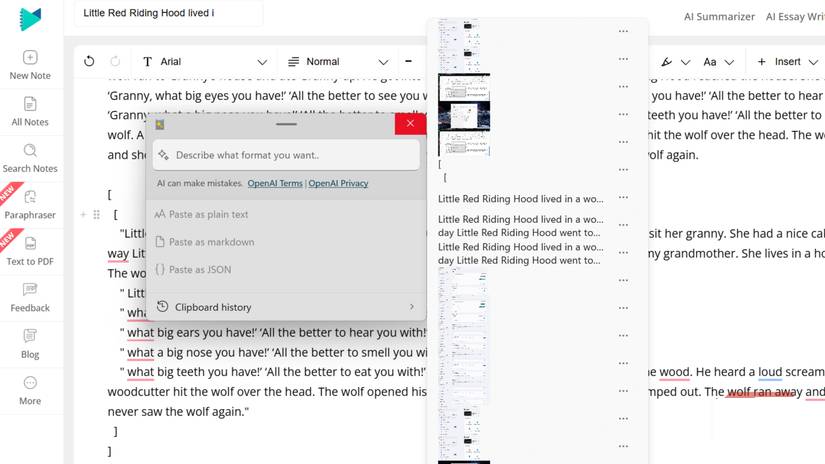Image resolution: width=825 pixels, height=464 pixels.
Task: Open Search Notes in the sidebar
Action: tap(30, 158)
